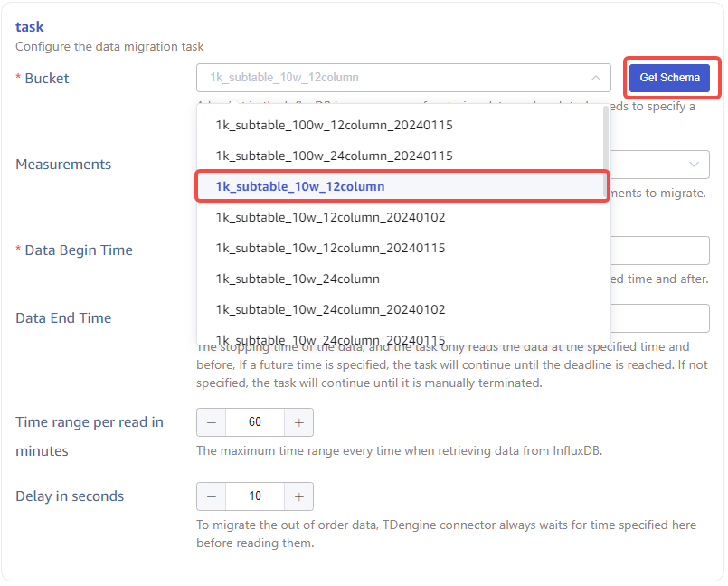Select the highlighted 1k_subtable_10w_12column option
Image resolution: width=728 pixels, height=586 pixels.
299,186
